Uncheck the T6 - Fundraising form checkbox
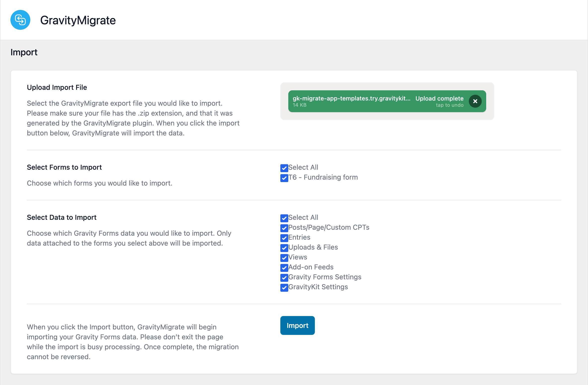The image size is (588, 385). pyautogui.click(x=284, y=178)
